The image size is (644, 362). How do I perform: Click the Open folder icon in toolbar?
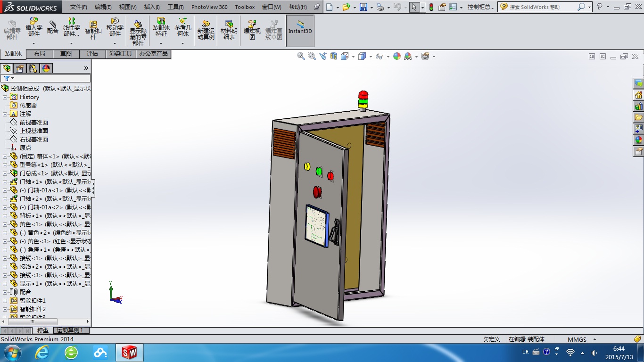(x=347, y=7)
